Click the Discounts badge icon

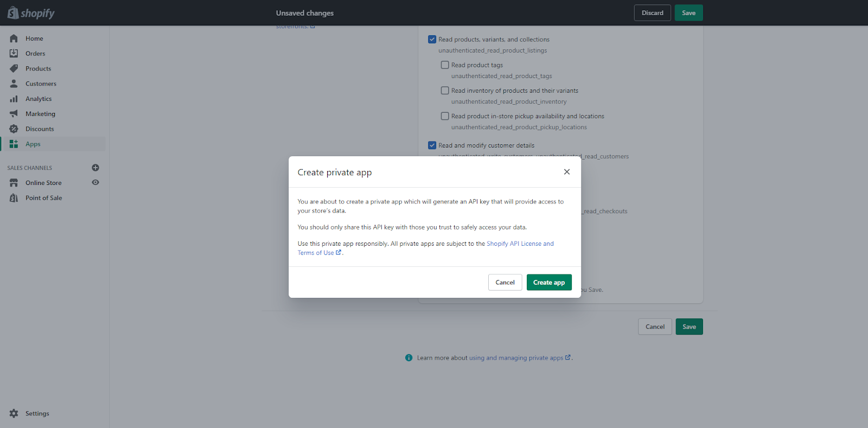14,129
